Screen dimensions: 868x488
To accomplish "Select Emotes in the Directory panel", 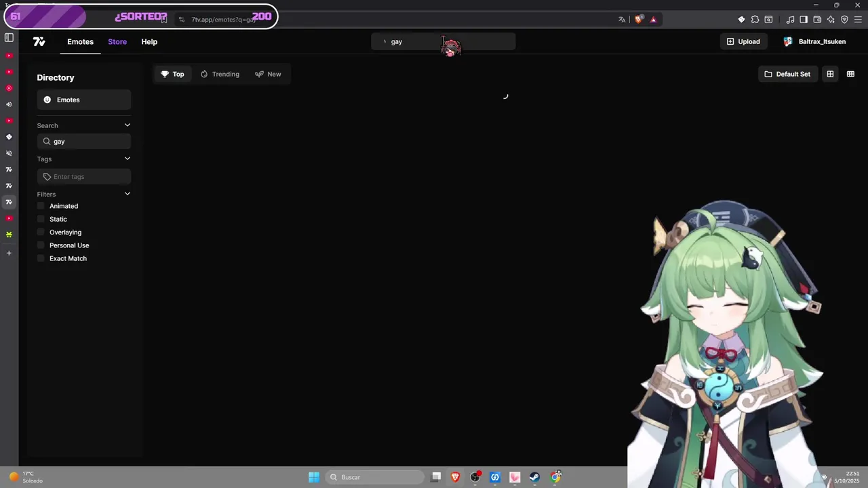I will click(x=84, y=100).
